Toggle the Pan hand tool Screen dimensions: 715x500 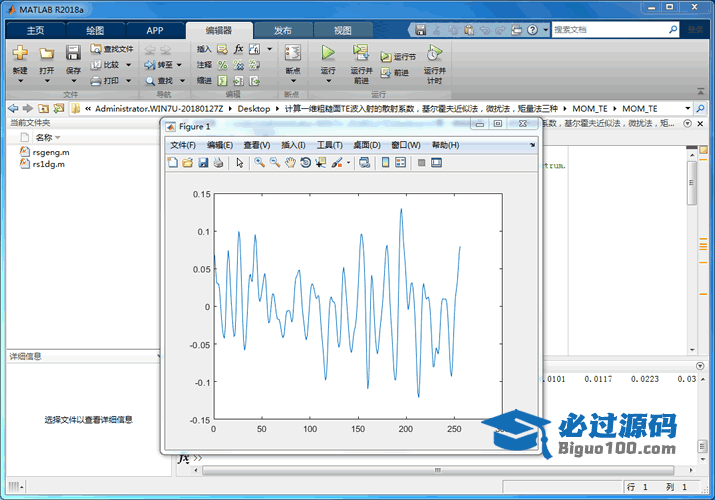(x=290, y=162)
